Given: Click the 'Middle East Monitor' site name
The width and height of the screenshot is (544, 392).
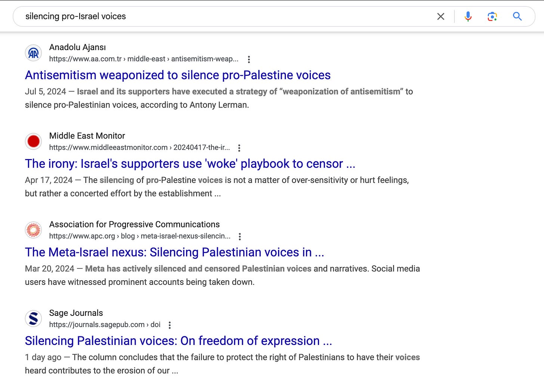Looking at the screenshot, I should point(87,136).
